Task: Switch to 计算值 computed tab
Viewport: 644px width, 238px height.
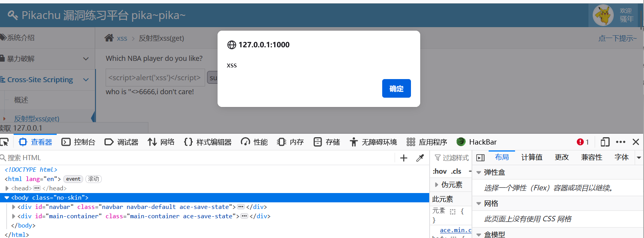Action: pyautogui.click(x=532, y=157)
